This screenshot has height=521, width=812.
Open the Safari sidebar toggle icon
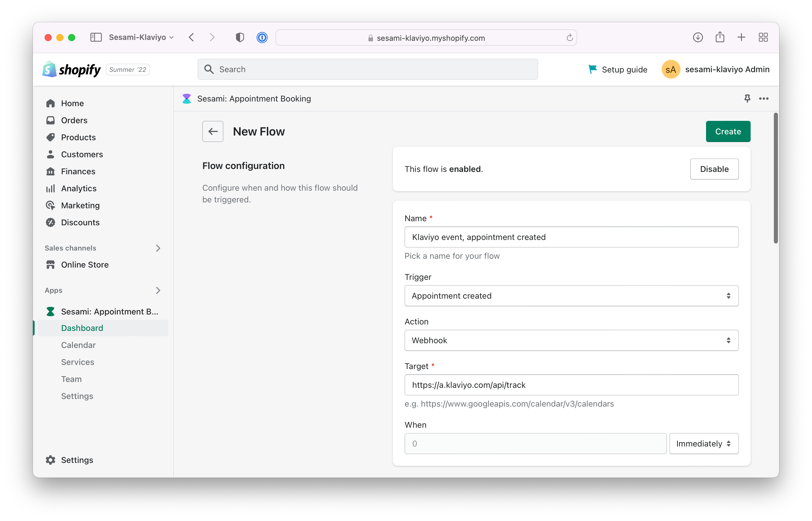tap(96, 37)
